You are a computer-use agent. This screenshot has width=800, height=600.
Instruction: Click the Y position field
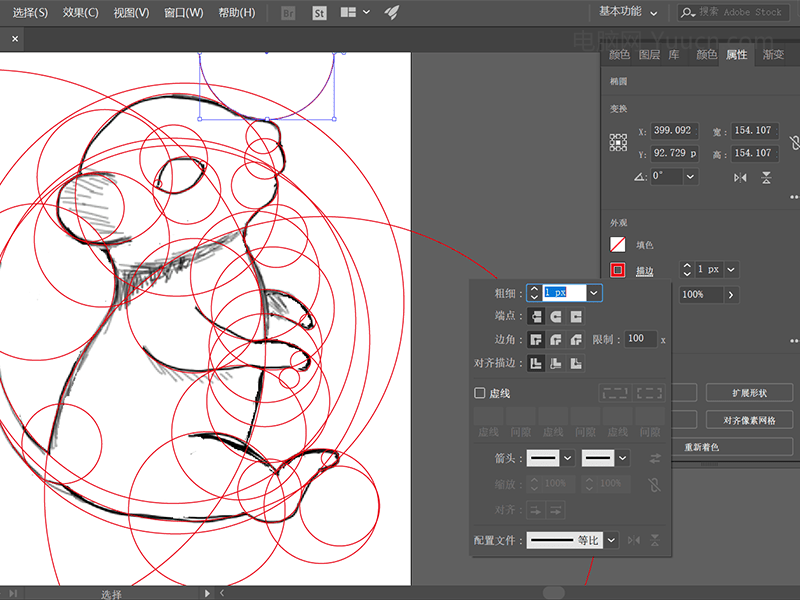click(674, 153)
